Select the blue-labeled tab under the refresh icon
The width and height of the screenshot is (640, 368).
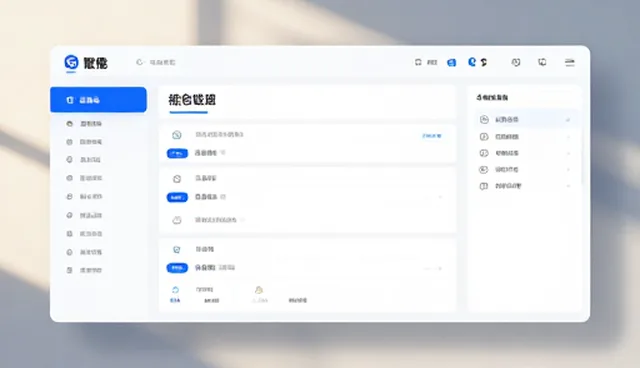[175, 300]
